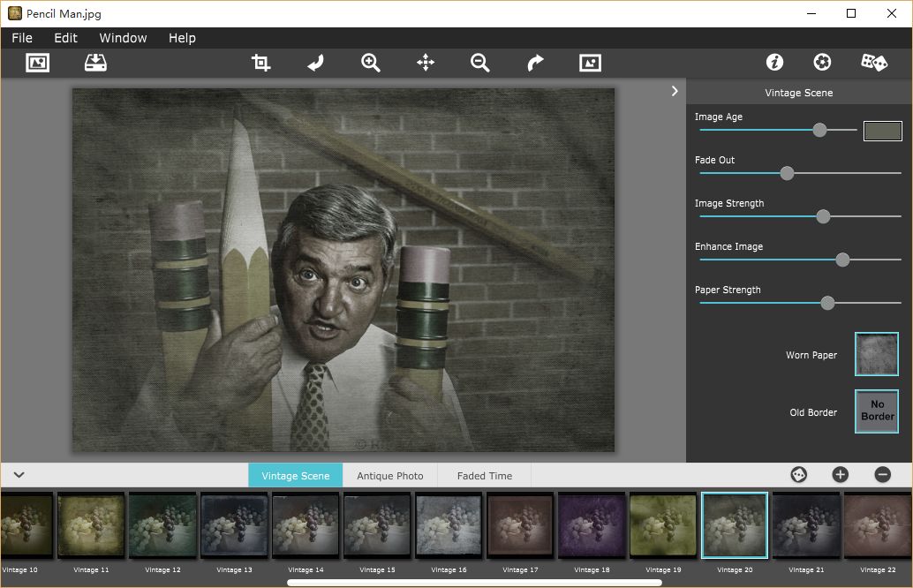
Task: Click the undo arrow icon
Action: tap(315, 63)
